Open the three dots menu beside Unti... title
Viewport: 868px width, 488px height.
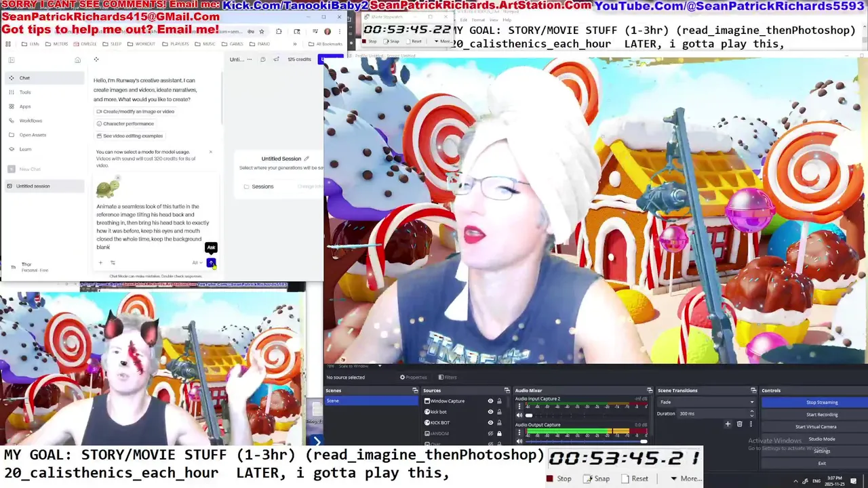pyautogui.click(x=250, y=60)
